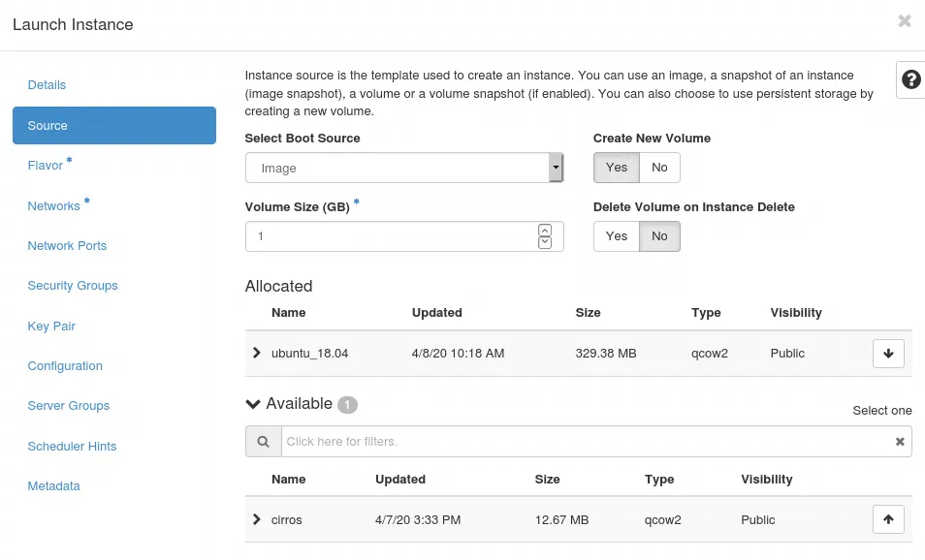
Task: Expand the ubuntu_18.04 row details
Action: pos(257,353)
